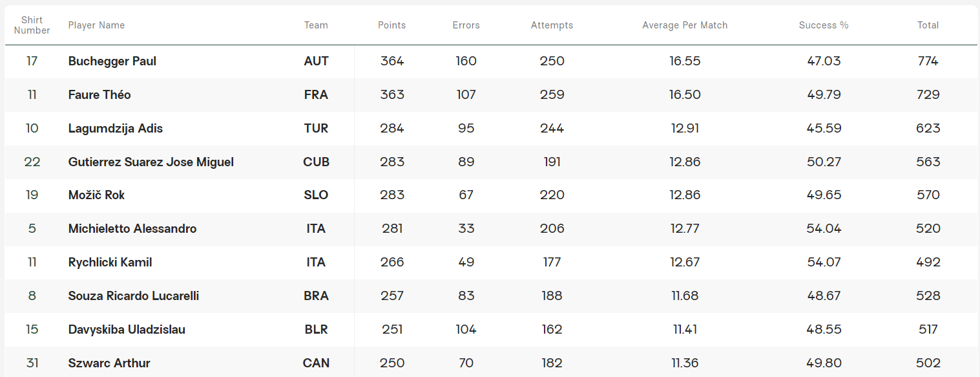Select player Lagumdzija Adis
The height and width of the screenshot is (377, 980).
(x=116, y=129)
